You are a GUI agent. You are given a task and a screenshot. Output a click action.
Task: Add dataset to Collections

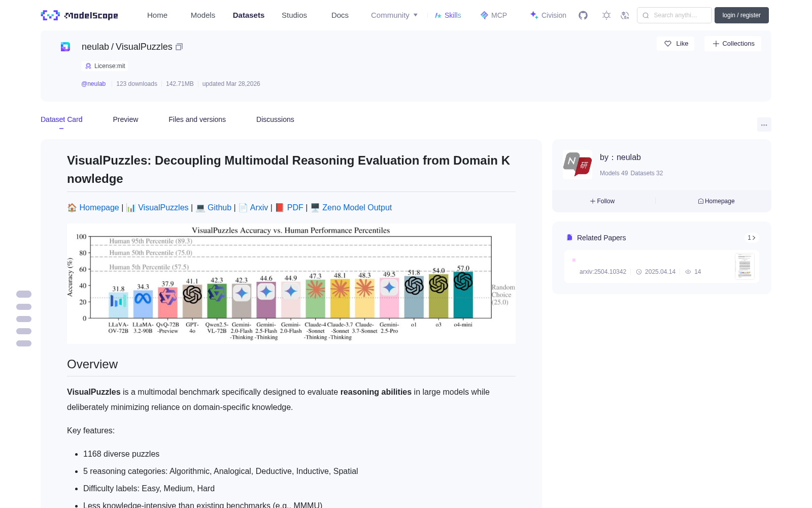click(733, 44)
